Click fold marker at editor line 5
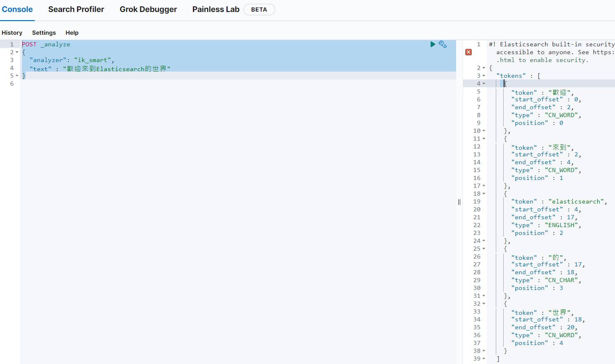 point(17,76)
